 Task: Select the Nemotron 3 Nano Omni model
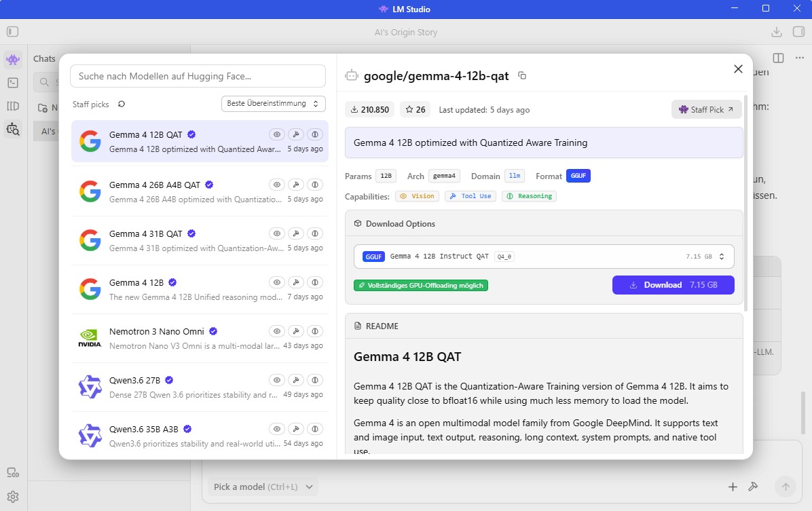coord(200,338)
